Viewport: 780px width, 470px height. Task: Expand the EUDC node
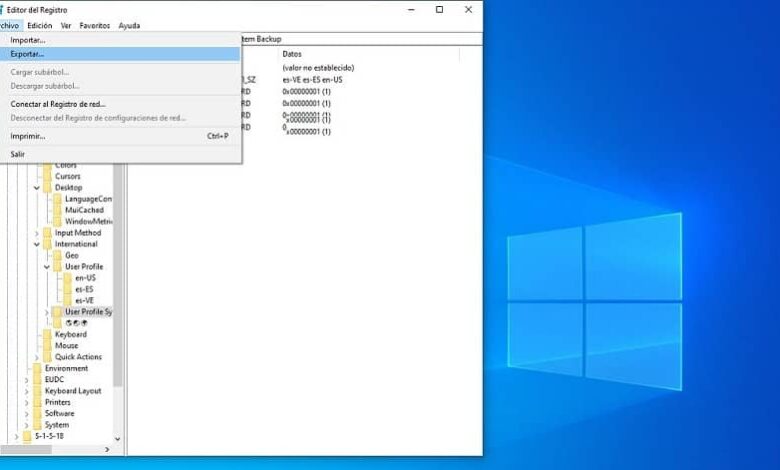(x=26, y=380)
